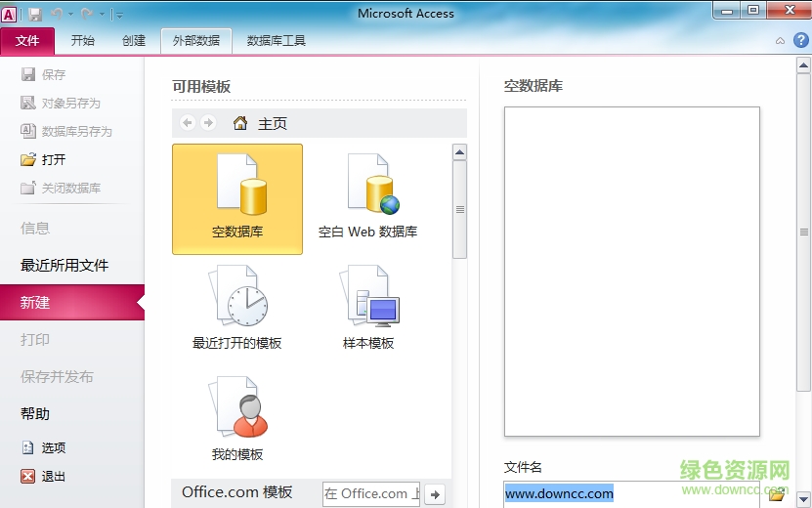Click the save icon in Quick Access Toolbar

35,14
